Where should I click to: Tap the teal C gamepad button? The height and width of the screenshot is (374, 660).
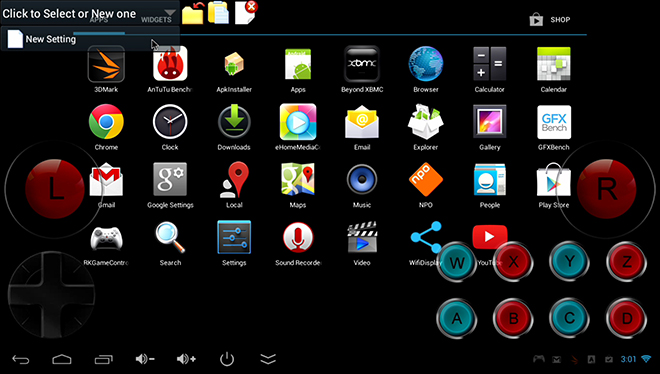tap(570, 318)
